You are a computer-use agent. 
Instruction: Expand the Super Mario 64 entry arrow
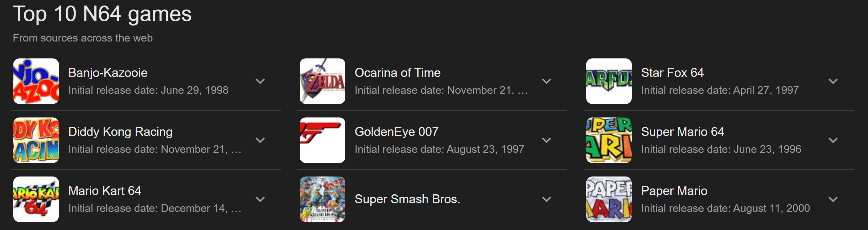[833, 140]
